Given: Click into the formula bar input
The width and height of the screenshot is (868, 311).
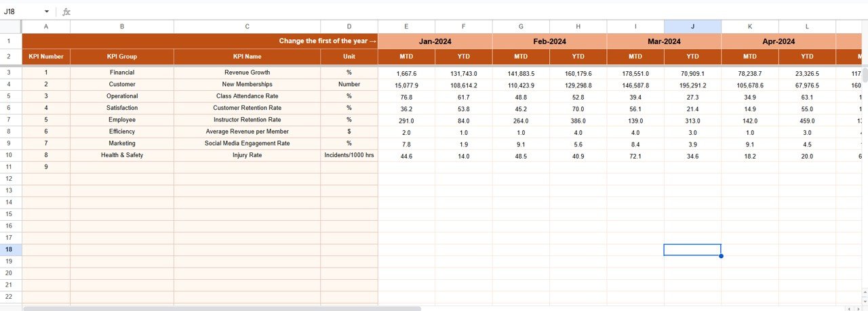Looking at the screenshot, I should [x=407, y=12].
